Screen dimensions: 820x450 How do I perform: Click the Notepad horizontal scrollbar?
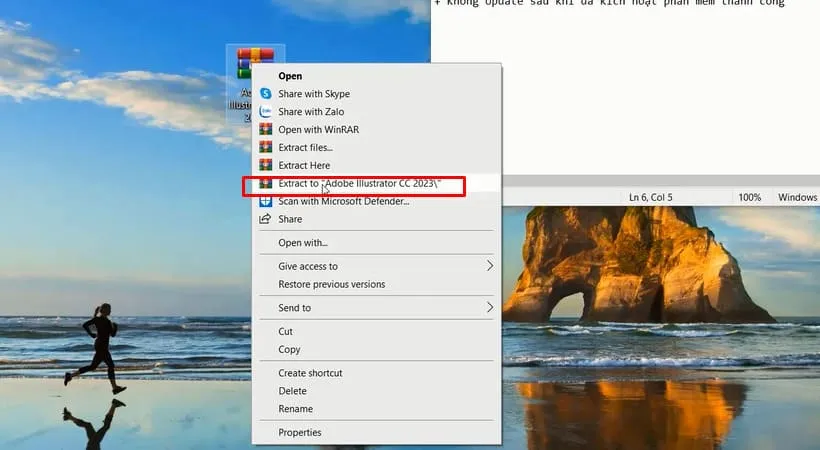click(x=661, y=181)
